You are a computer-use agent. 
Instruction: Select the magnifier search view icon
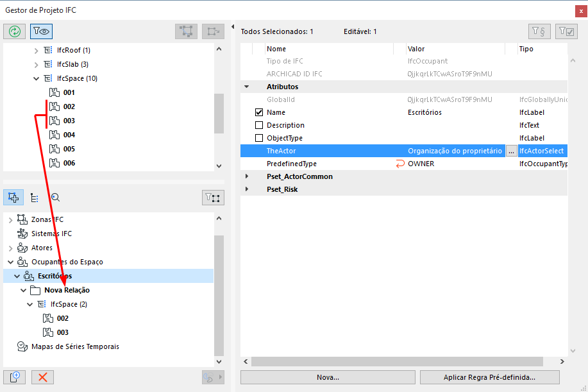click(x=55, y=198)
